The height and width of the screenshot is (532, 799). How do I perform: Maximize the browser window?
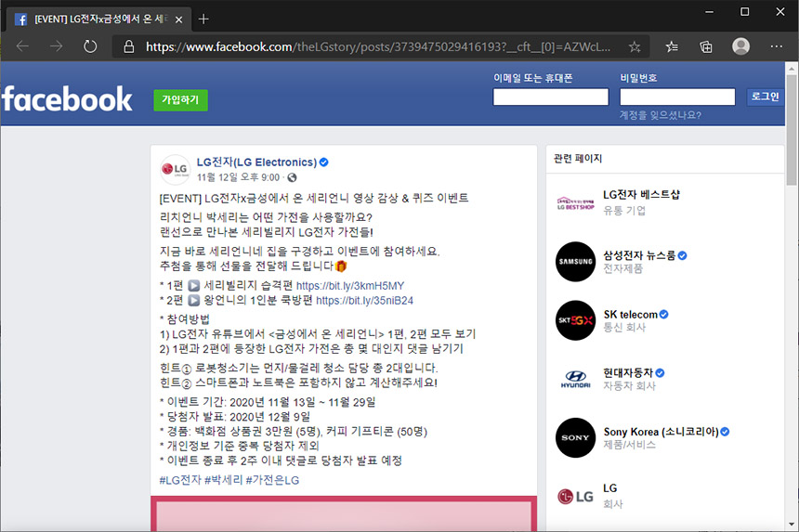(744, 11)
